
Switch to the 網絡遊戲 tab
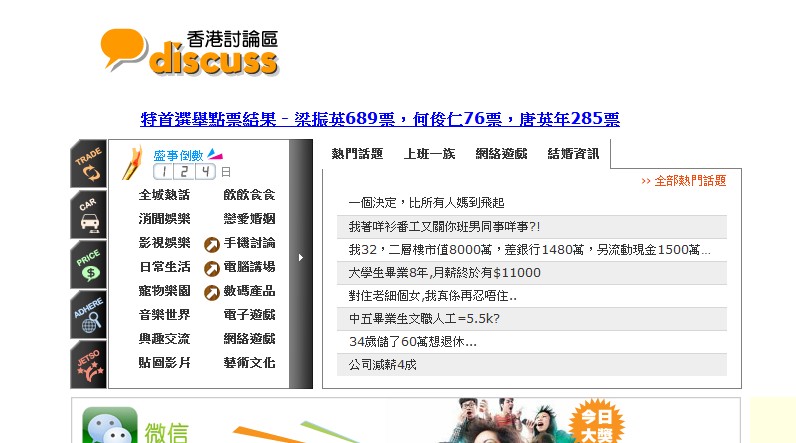pos(501,154)
